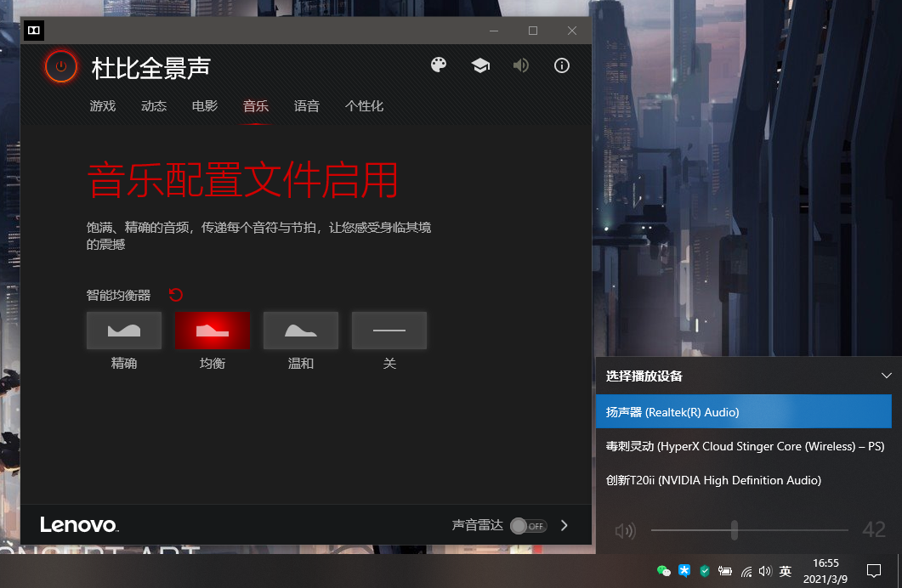Screen dimensions: 902x588
Task: Minimize the Dolby Atmos window
Action: coord(494,31)
